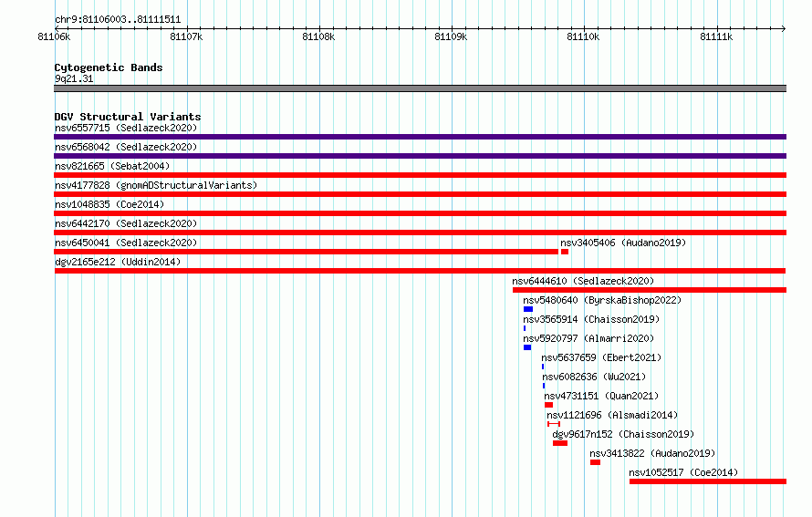Click the red bar under nsv1052517
Viewport: 812px width, 517px height.
708,481
